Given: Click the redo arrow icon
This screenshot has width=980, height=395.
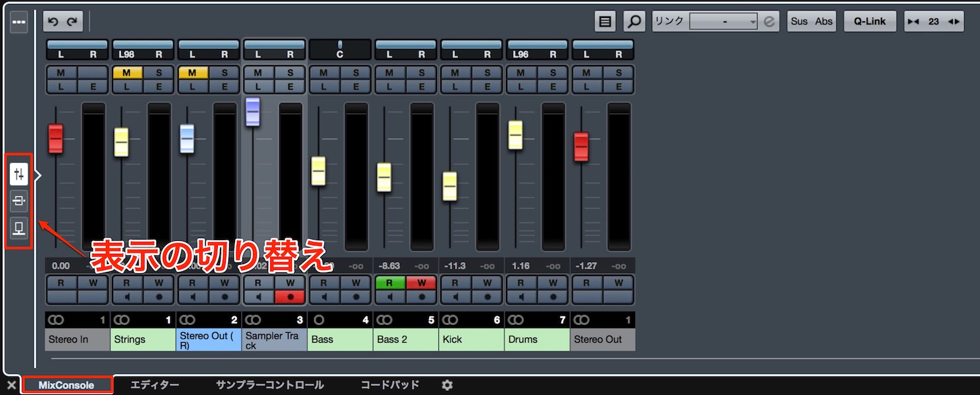Looking at the screenshot, I should 72,22.
